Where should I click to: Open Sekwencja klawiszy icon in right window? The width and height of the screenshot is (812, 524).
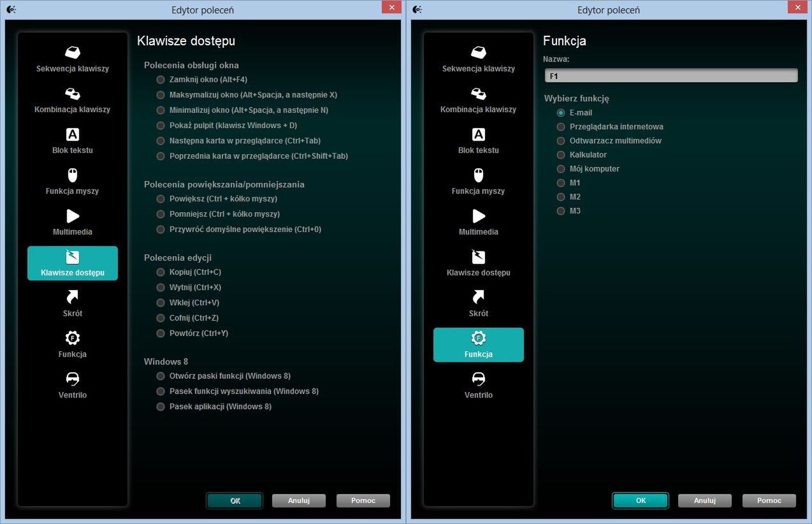pyautogui.click(x=479, y=52)
